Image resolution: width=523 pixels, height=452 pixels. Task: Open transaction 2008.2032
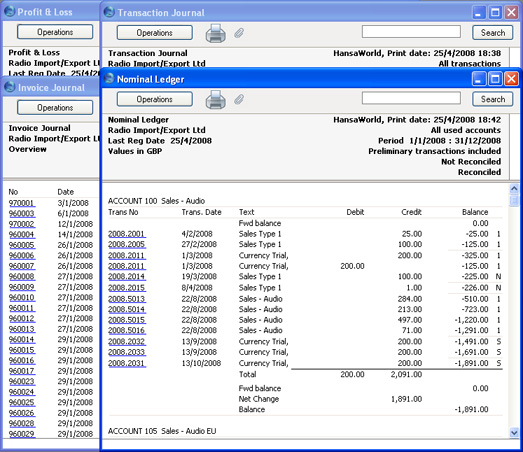(127, 342)
